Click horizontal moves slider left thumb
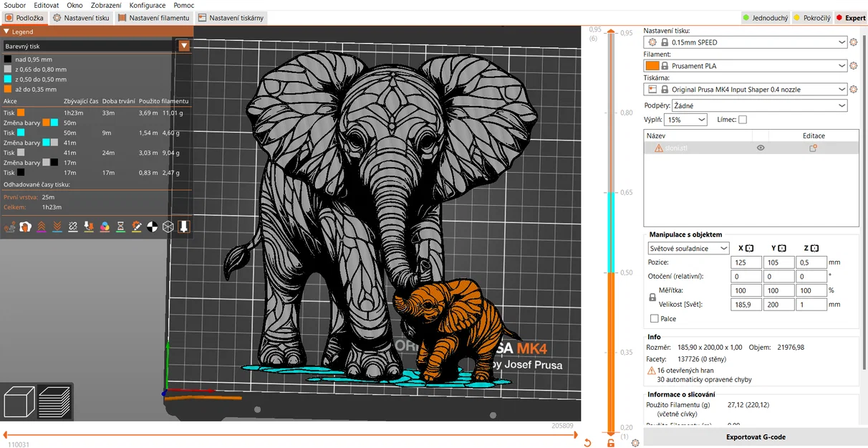 click(x=6, y=435)
